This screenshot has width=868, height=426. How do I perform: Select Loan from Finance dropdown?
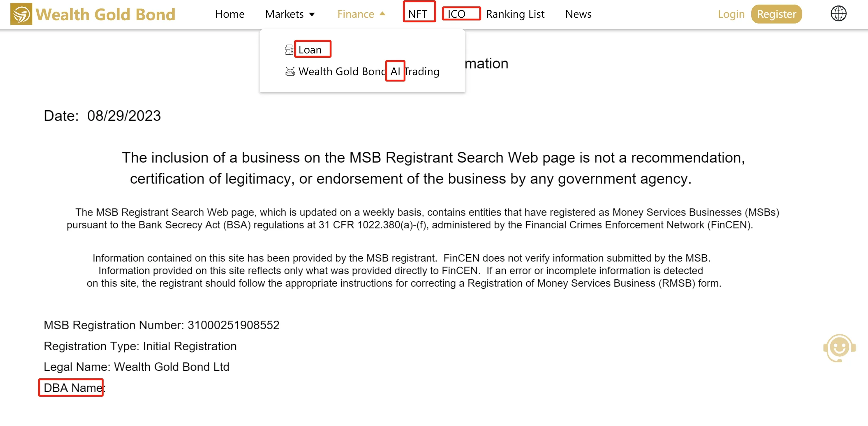310,50
